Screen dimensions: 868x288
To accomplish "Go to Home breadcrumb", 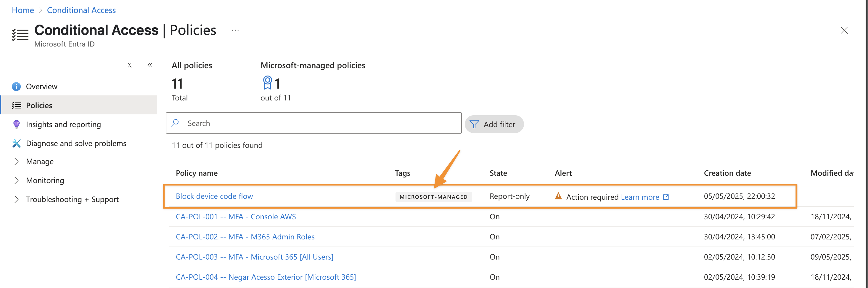I will tap(23, 10).
